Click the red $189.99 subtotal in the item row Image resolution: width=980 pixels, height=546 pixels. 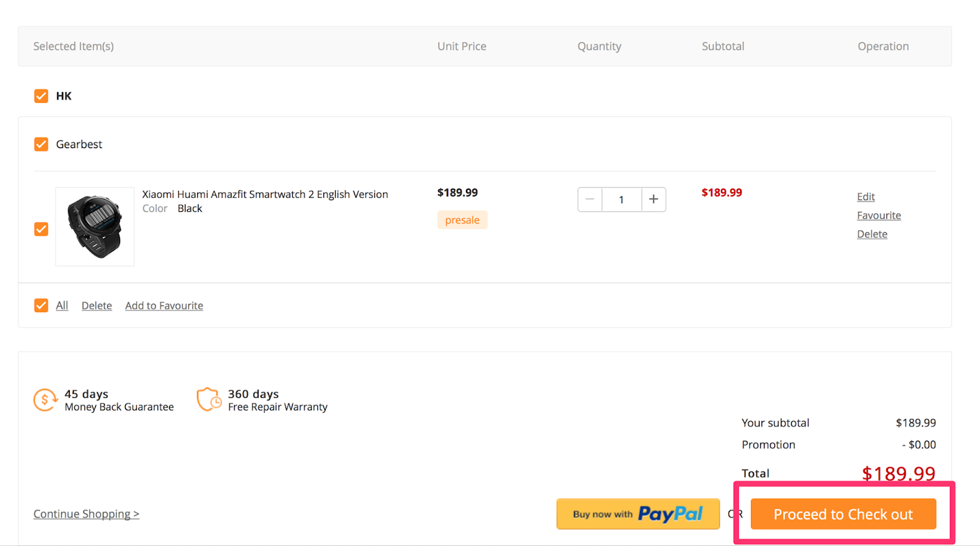(722, 192)
